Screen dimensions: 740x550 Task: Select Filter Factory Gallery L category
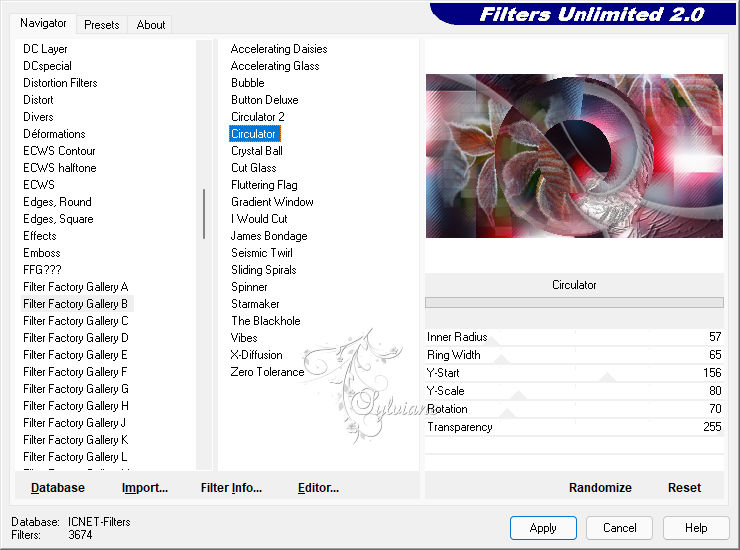coord(75,457)
